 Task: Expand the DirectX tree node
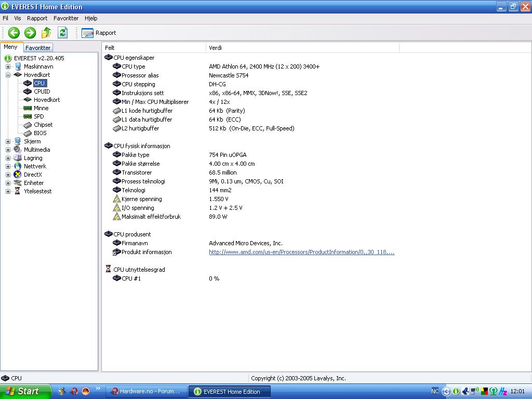coord(8,175)
